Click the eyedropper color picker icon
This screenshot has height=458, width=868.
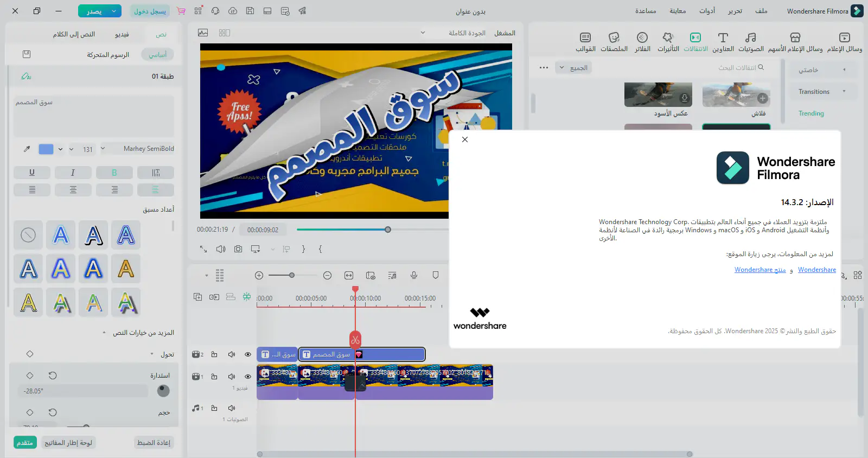pos(27,149)
